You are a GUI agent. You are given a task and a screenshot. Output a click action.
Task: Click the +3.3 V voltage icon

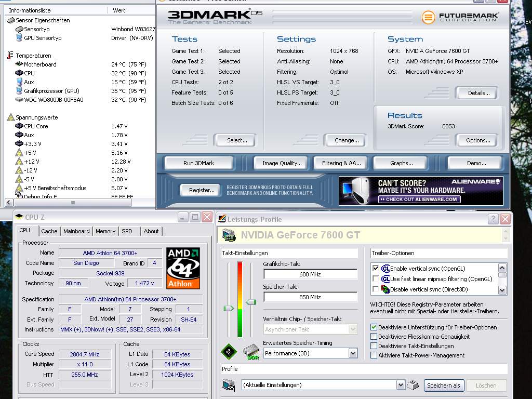click(x=19, y=143)
